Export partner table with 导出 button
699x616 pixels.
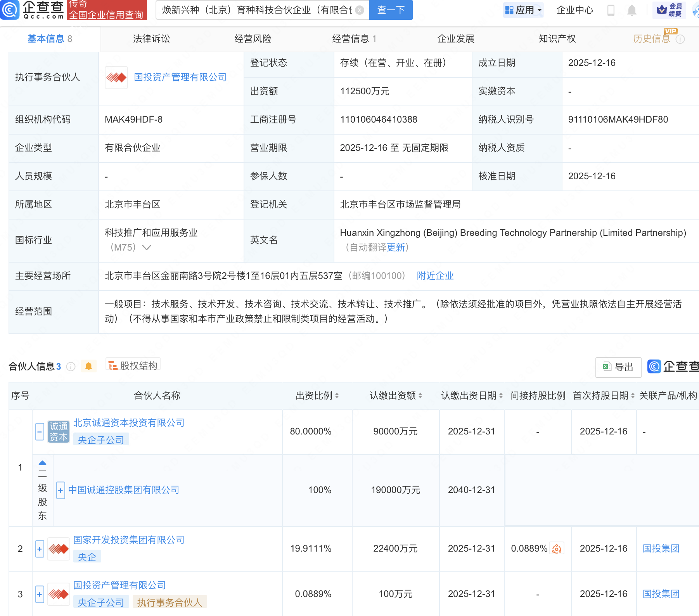[618, 367]
